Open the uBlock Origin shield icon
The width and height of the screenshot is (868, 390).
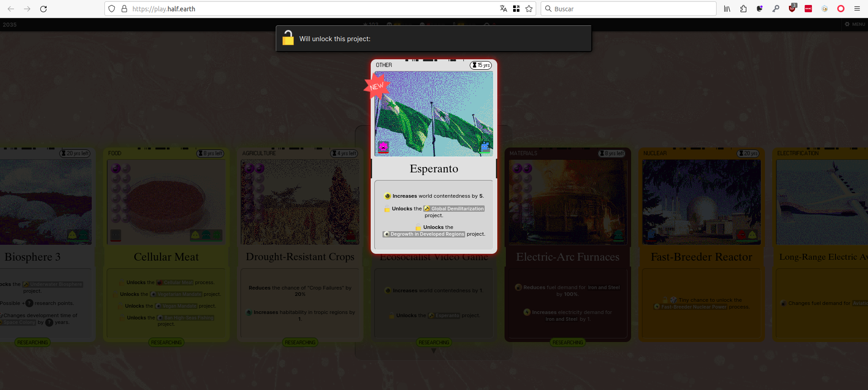[792, 8]
